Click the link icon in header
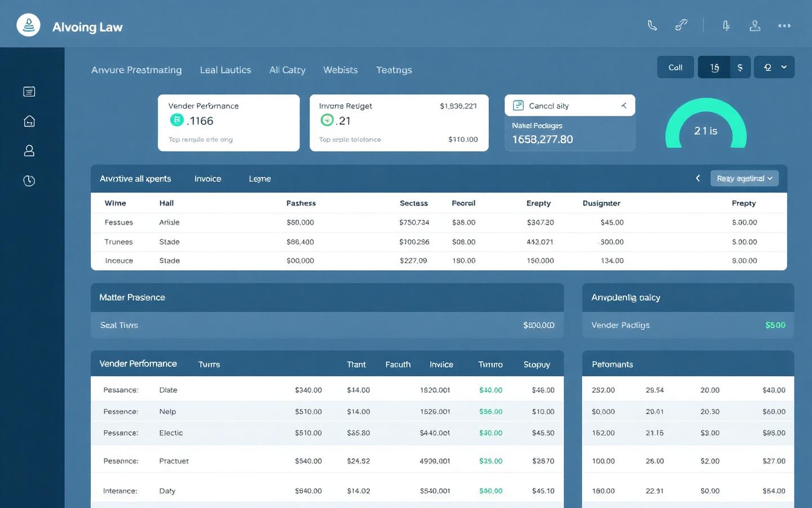This screenshot has width=812, height=508. coord(681,25)
